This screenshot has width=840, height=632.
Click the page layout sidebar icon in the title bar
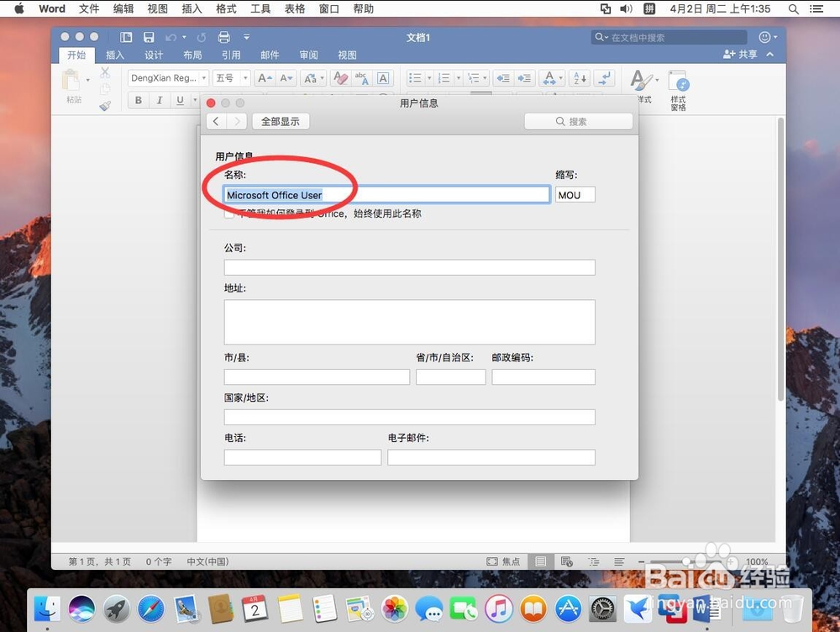(x=126, y=37)
